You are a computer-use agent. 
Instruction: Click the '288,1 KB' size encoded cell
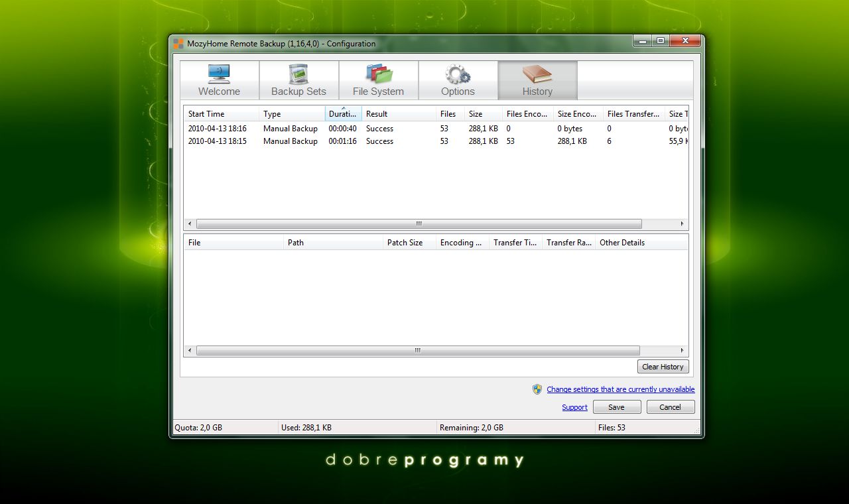click(572, 141)
